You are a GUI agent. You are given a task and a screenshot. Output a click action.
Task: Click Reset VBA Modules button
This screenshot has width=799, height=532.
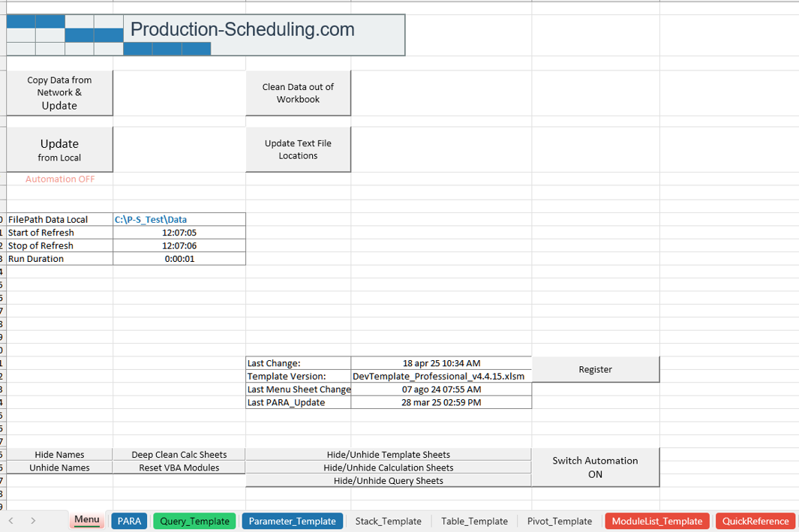point(179,467)
